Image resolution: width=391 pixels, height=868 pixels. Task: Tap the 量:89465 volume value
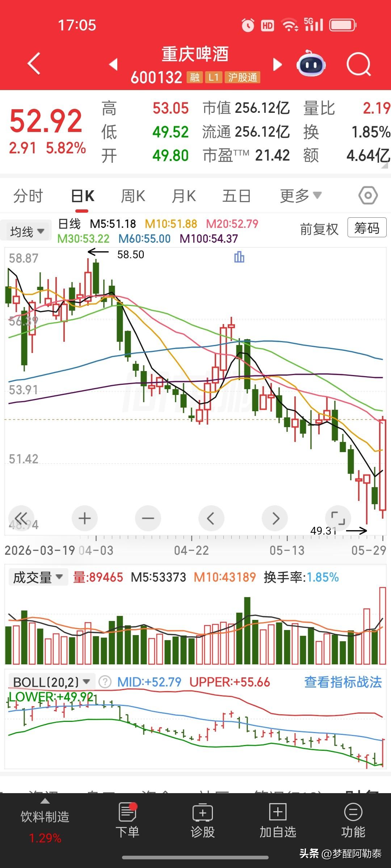coord(98,577)
